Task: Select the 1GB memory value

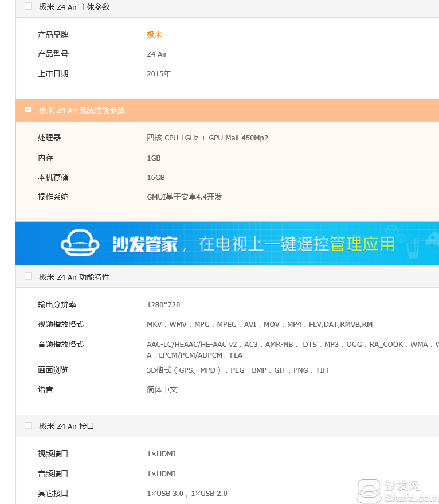Action: point(154,158)
